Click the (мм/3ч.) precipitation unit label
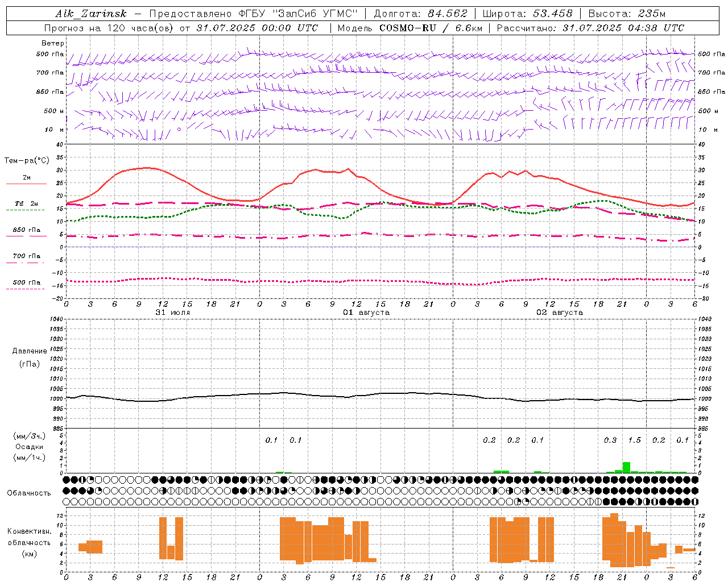The image size is (728, 582). [30, 436]
